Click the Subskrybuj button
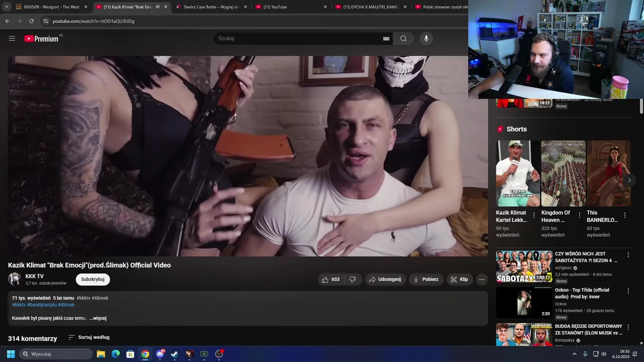This screenshot has height=362, width=644. point(93,280)
